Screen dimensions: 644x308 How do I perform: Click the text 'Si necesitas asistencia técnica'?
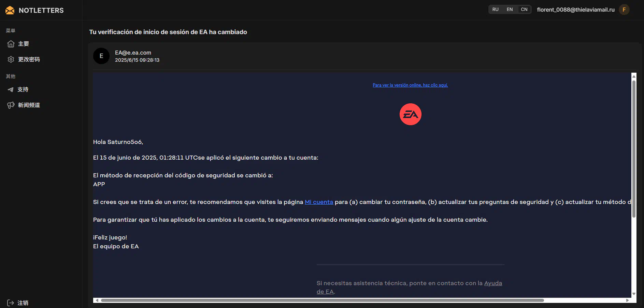point(362,283)
